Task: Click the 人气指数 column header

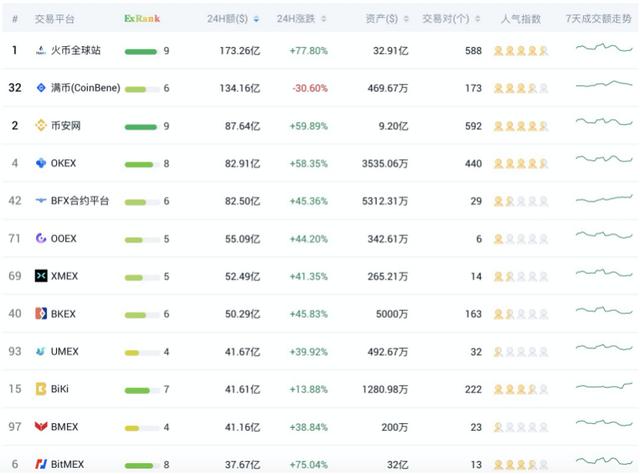Action: coord(520,19)
